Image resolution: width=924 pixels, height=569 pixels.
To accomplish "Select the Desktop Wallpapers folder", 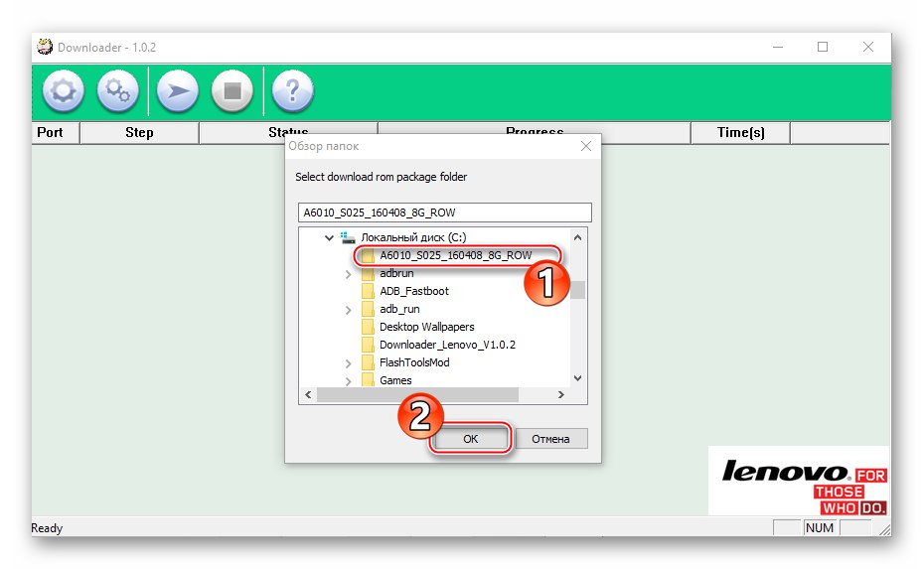I will coord(426,327).
